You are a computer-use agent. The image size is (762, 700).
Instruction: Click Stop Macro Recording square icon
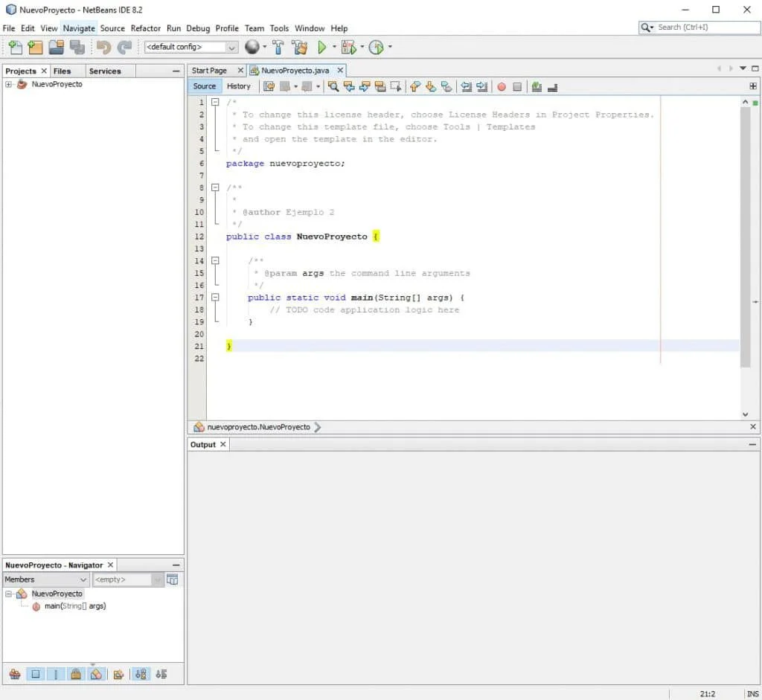[517, 87]
